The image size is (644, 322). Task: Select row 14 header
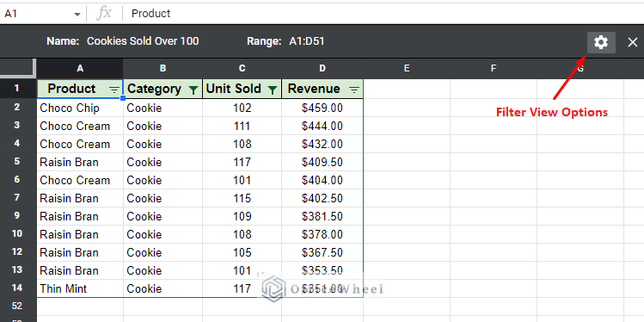17,288
